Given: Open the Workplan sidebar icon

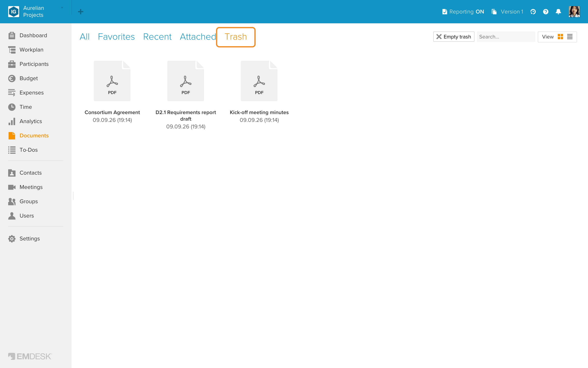Looking at the screenshot, I should (12, 50).
